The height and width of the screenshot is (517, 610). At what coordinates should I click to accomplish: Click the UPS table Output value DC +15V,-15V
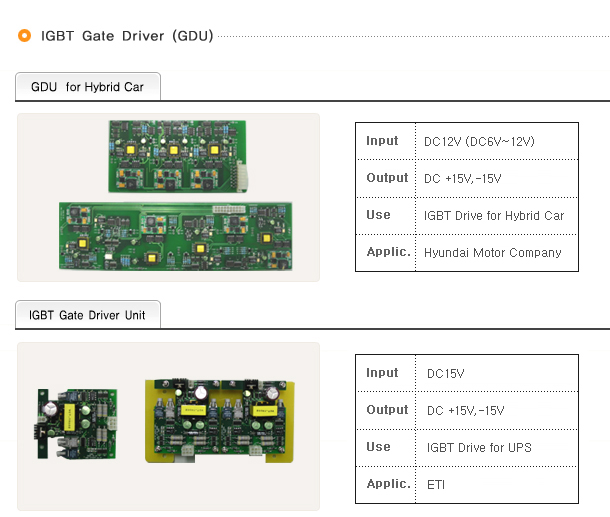point(465,410)
